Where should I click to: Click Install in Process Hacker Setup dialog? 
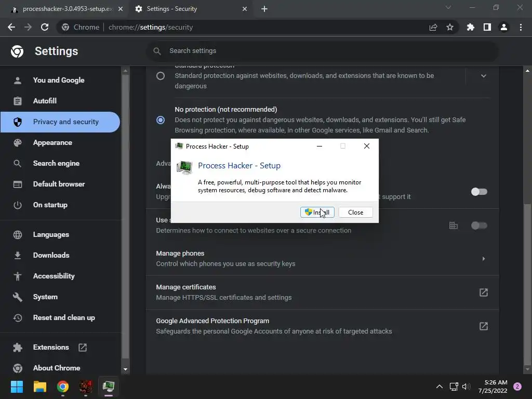point(317,212)
